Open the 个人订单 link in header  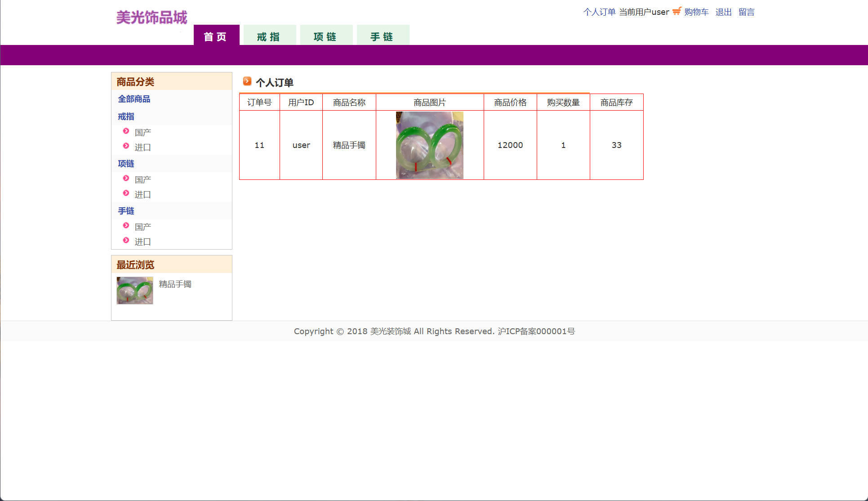click(599, 12)
